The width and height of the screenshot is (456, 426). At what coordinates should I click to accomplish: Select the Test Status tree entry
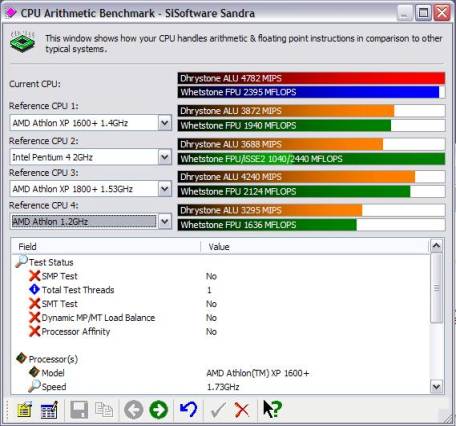click(x=51, y=262)
